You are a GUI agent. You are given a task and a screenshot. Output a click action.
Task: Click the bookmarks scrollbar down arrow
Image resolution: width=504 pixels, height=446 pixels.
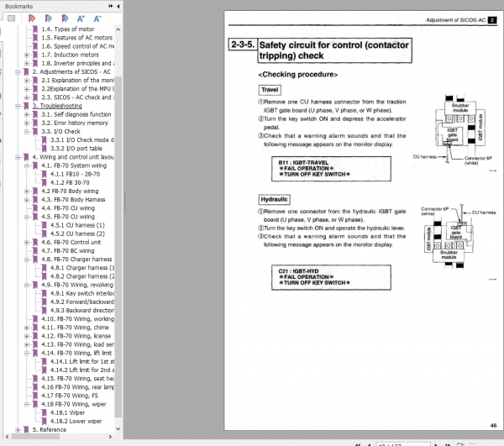coord(118,428)
